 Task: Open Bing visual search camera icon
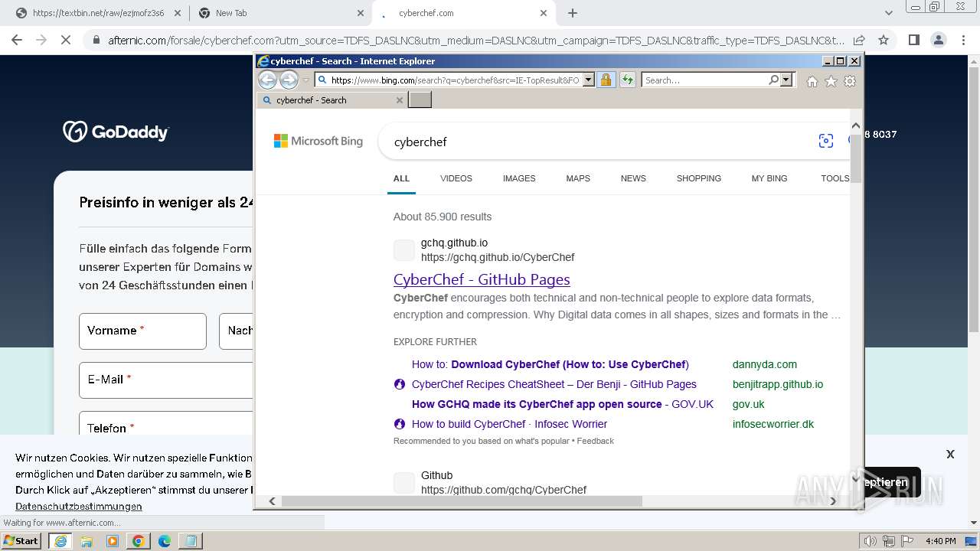825,141
